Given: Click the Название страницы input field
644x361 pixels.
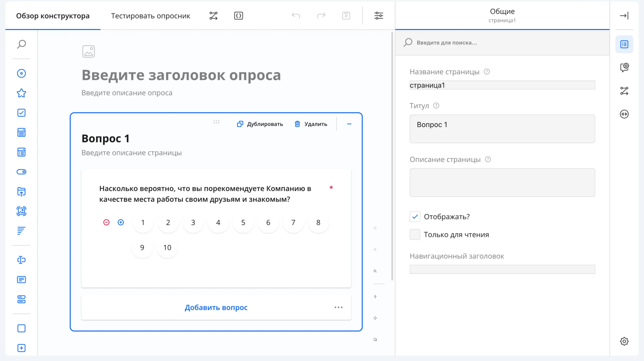Looking at the screenshot, I should (502, 85).
